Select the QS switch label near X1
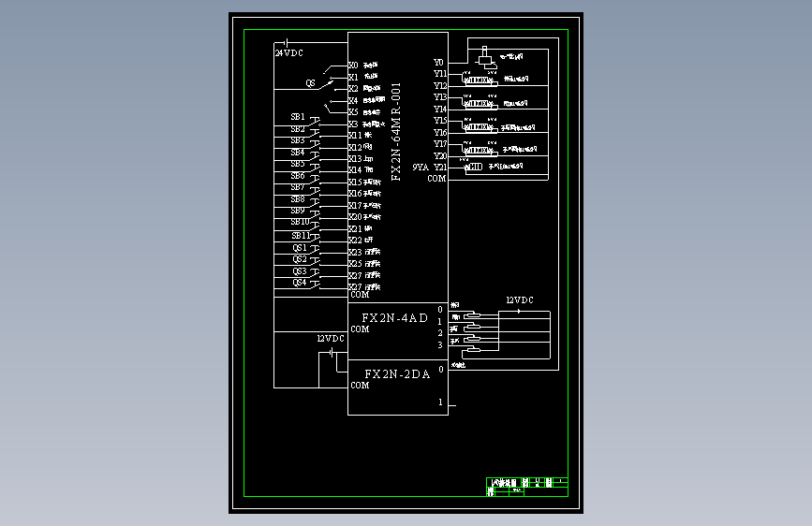This screenshot has width=812, height=526. coord(310,83)
